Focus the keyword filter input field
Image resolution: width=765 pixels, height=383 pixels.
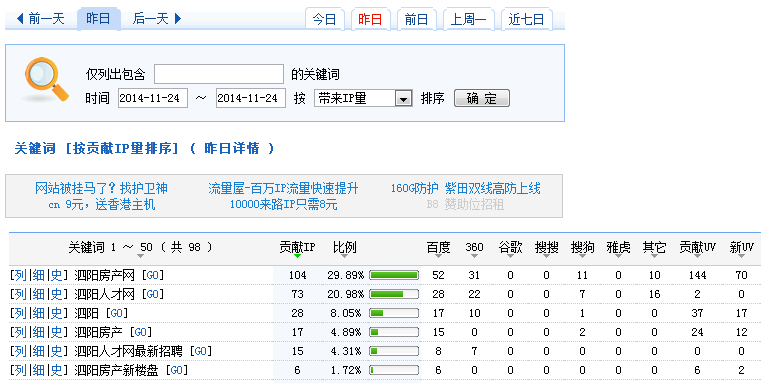[x=219, y=74]
